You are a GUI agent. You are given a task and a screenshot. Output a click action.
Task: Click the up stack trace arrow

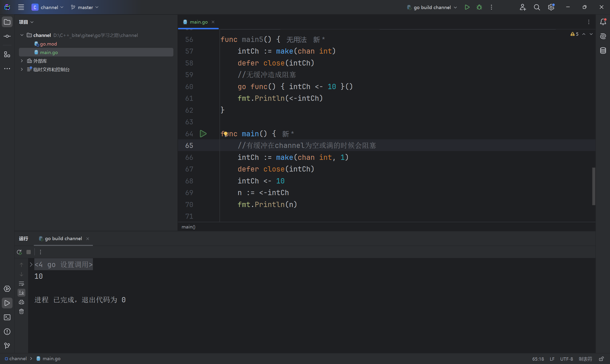pos(21,265)
